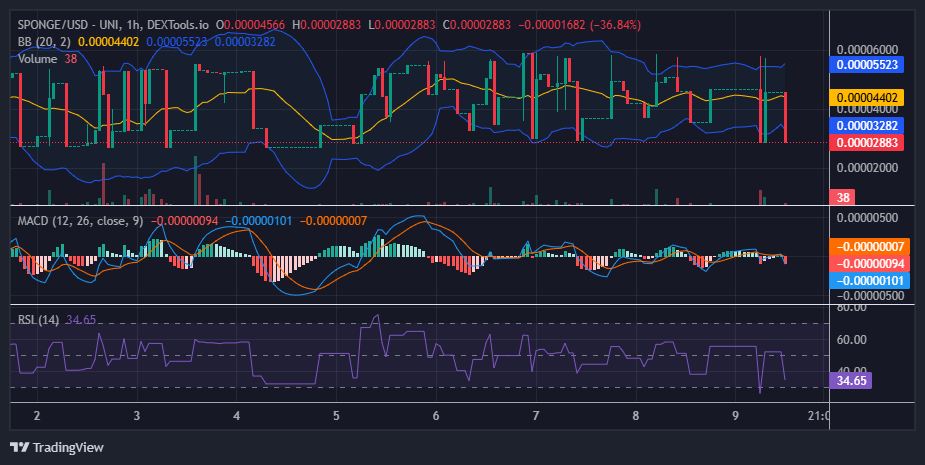
Task: Click the -36.84% change value
Action: point(617,25)
